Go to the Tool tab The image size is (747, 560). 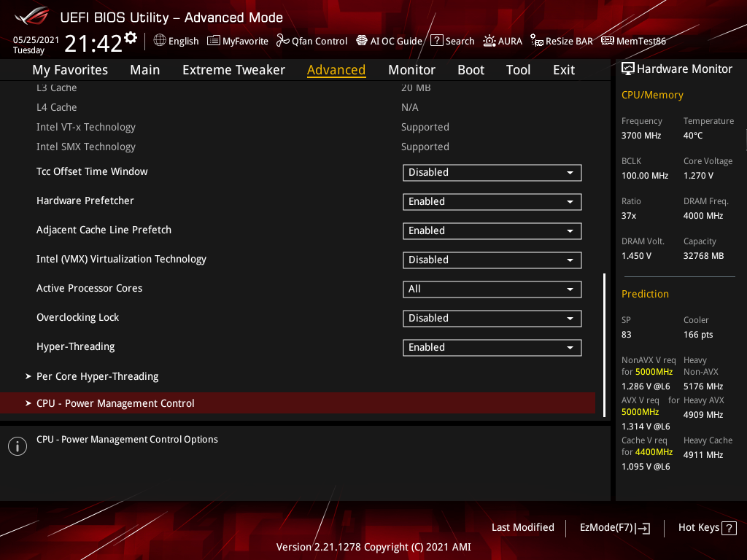pyautogui.click(x=518, y=70)
